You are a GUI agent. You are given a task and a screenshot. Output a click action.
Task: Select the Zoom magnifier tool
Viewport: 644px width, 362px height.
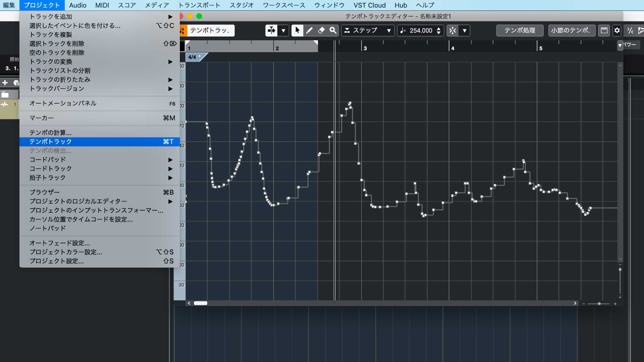pos(333,31)
